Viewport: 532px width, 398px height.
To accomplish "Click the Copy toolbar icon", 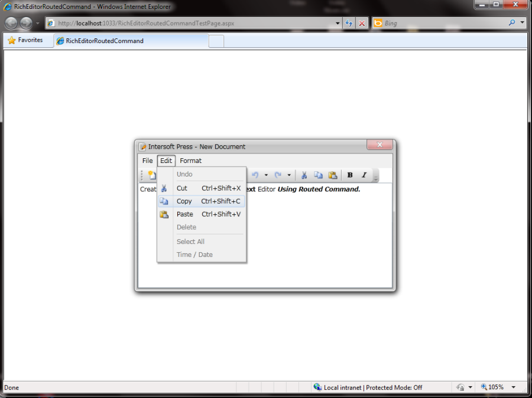I will (318, 175).
